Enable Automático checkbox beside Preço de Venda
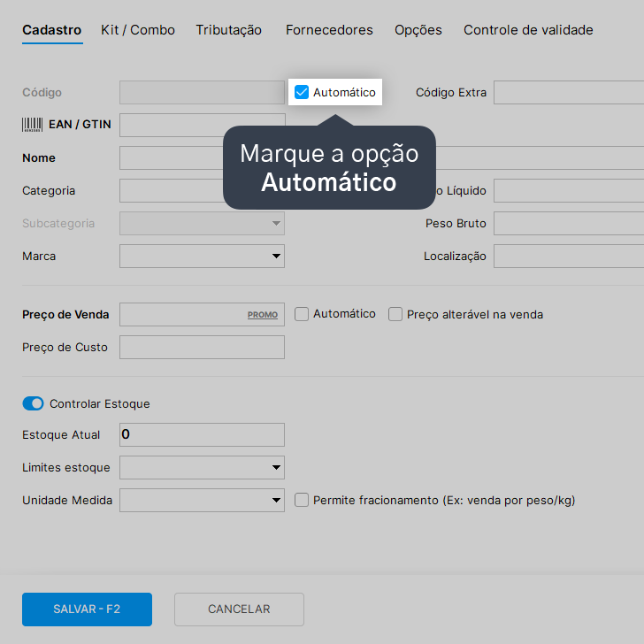This screenshot has height=644, width=644. pos(302,314)
